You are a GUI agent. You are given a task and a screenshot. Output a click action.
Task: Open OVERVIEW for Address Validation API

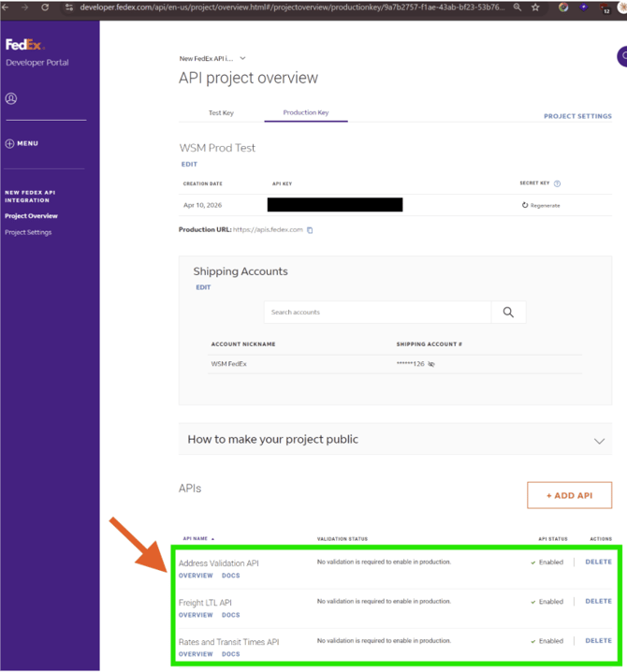(196, 576)
